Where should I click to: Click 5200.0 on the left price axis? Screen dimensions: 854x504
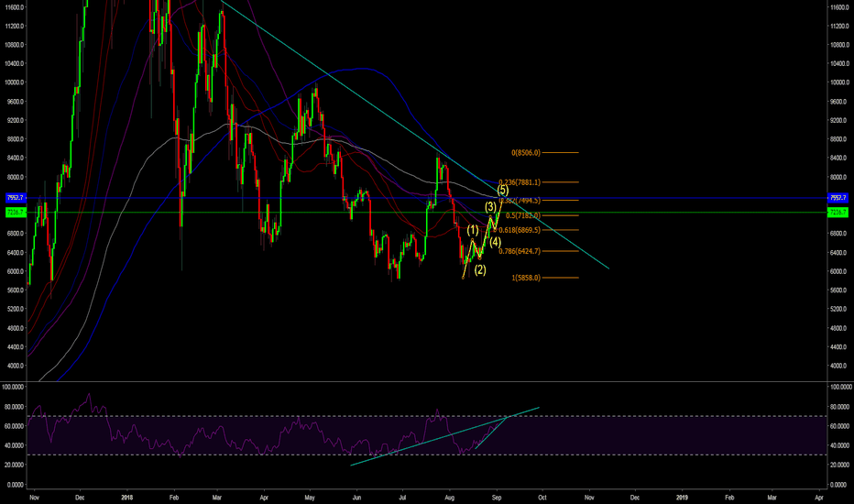pyautogui.click(x=16, y=309)
